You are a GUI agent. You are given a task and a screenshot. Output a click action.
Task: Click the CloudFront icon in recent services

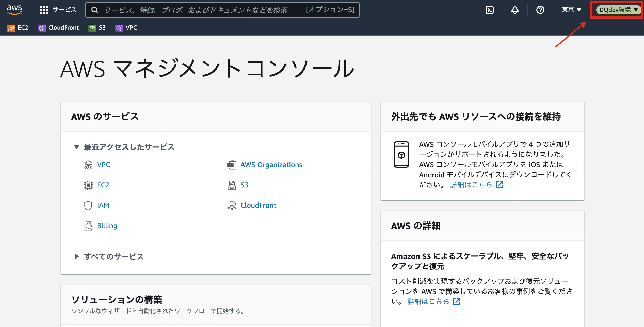click(x=232, y=205)
